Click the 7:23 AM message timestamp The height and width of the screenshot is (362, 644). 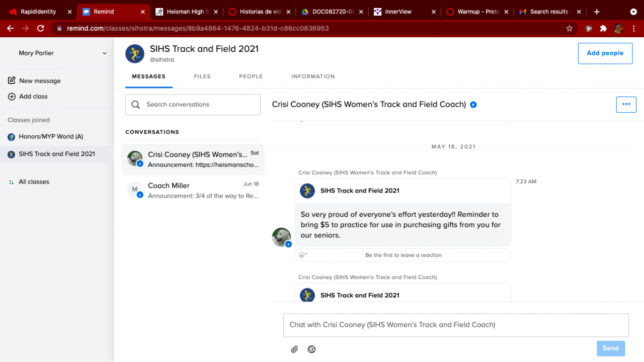coord(526,182)
